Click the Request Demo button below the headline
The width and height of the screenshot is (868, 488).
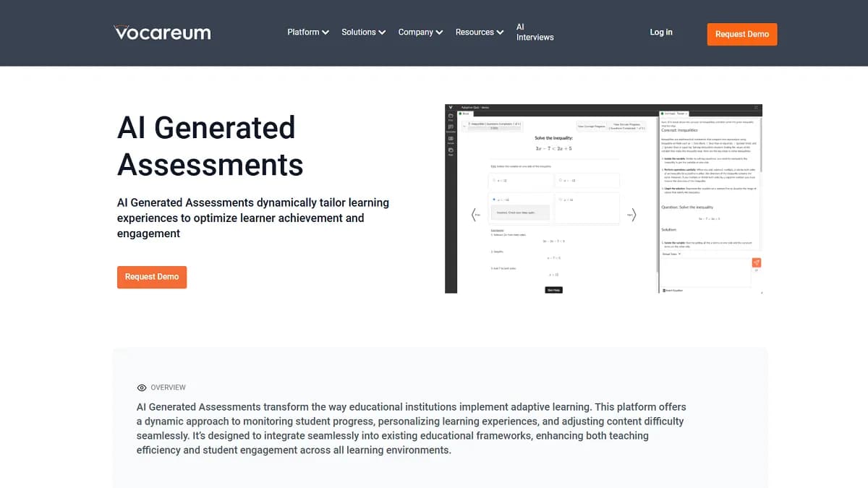coord(152,277)
